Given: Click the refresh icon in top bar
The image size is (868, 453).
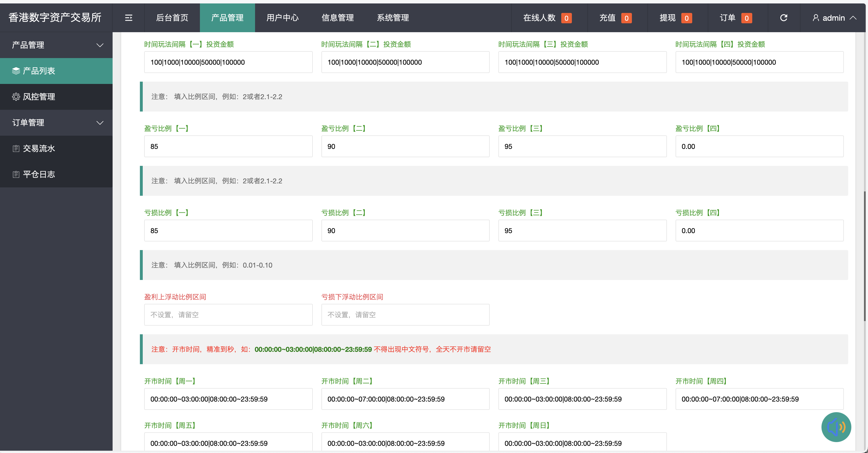Looking at the screenshot, I should coord(784,18).
